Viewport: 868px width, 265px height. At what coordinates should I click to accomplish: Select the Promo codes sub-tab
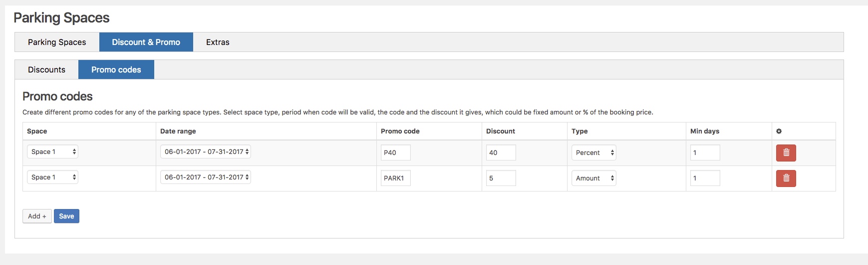(x=116, y=70)
